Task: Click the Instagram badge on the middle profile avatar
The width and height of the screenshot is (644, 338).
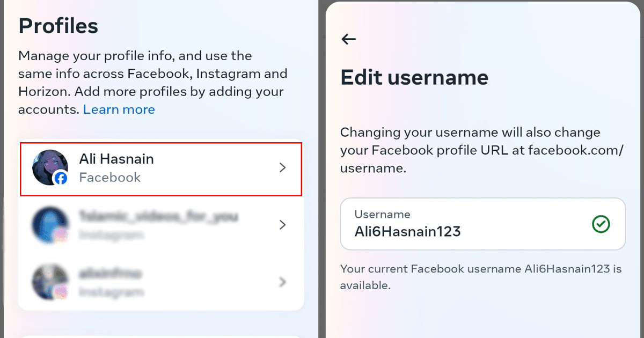Action: pyautogui.click(x=61, y=235)
